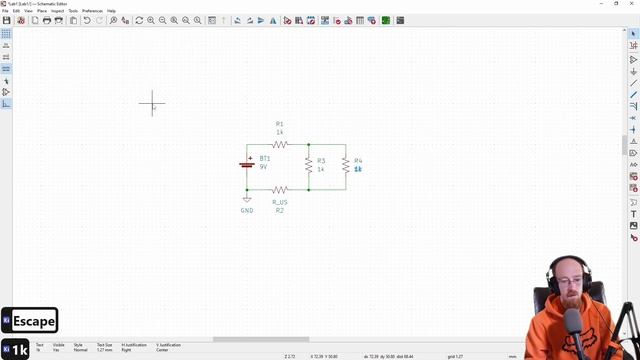Click the vertical scrollbar thumb
Viewport: 640px width, 360px height.
click(x=624, y=145)
